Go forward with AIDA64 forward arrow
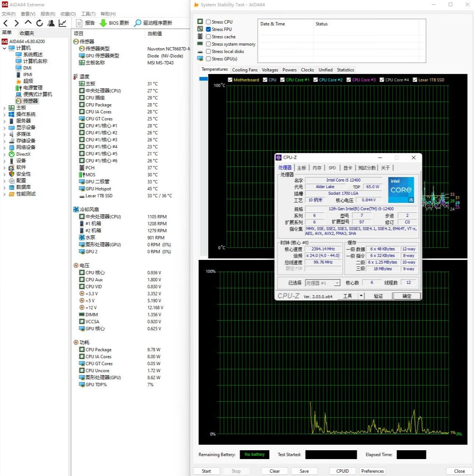474x476 pixels. [17, 23]
